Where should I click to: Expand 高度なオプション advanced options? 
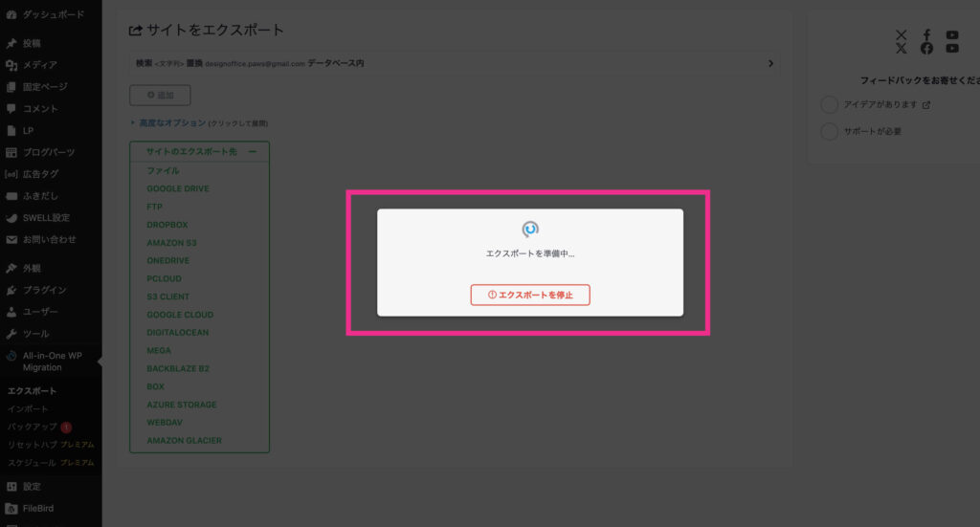coord(172,123)
